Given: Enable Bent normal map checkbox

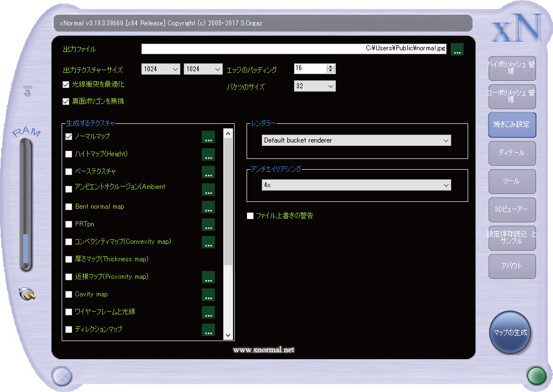Looking at the screenshot, I should click(x=69, y=207).
